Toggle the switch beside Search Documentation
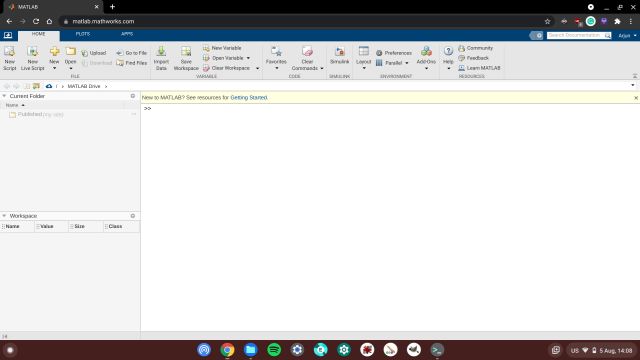 pyautogui.click(x=536, y=36)
